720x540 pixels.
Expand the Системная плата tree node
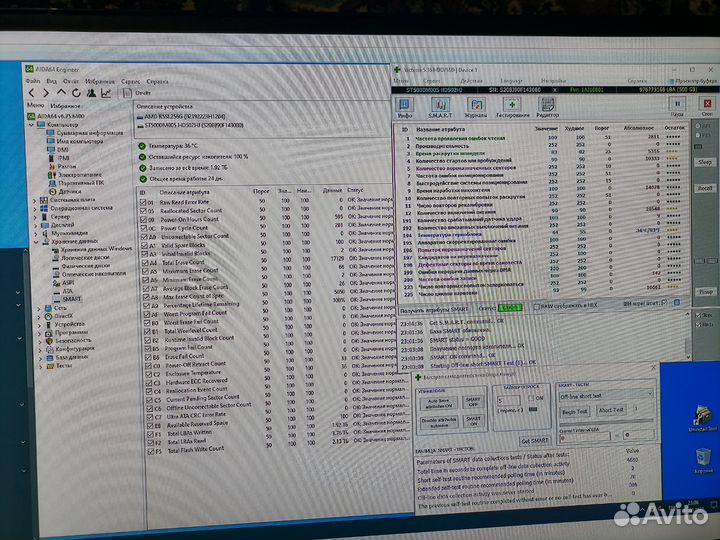34,200
